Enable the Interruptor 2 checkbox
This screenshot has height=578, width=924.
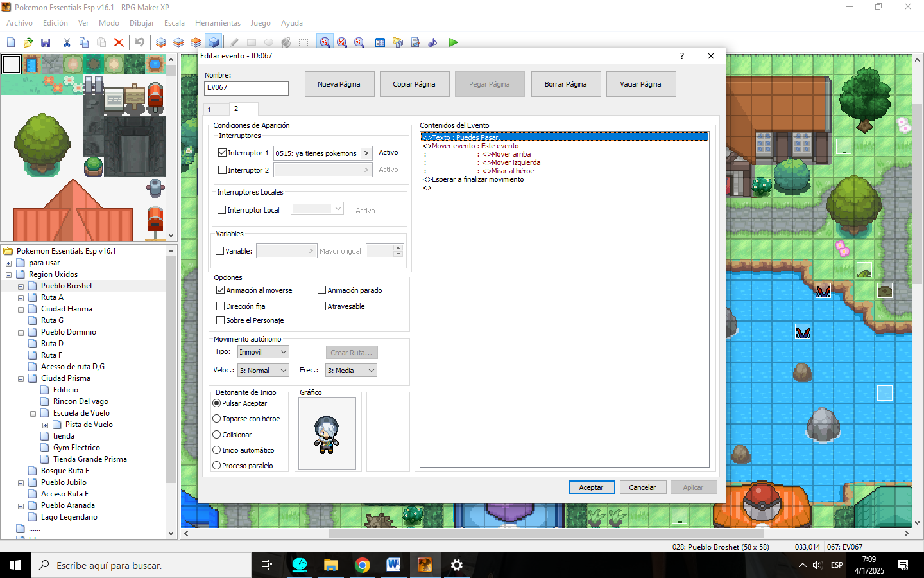(x=223, y=170)
